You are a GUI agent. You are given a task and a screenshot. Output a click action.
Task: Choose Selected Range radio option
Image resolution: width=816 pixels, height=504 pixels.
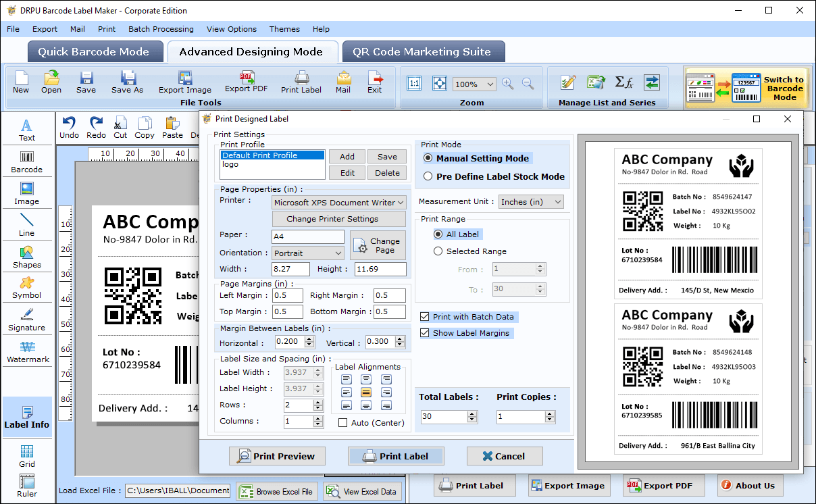(438, 251)
